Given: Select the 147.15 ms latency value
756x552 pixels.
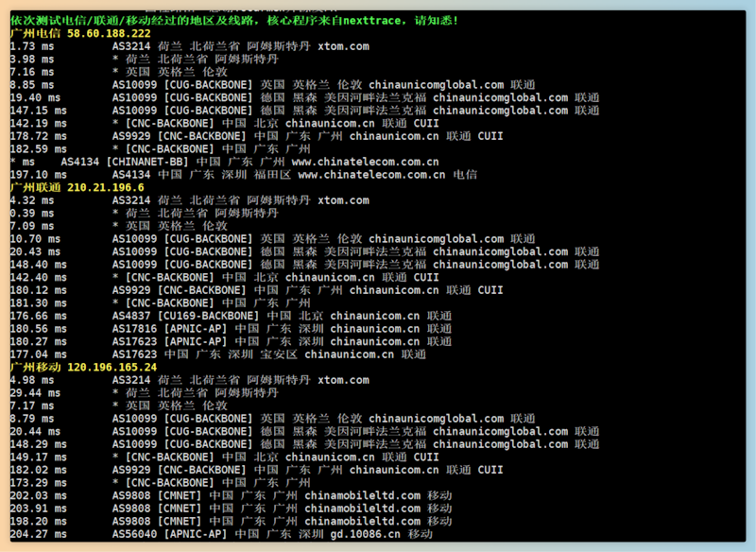Looking at the screenshot, I should pyautogui.click(x=39, y=111).
